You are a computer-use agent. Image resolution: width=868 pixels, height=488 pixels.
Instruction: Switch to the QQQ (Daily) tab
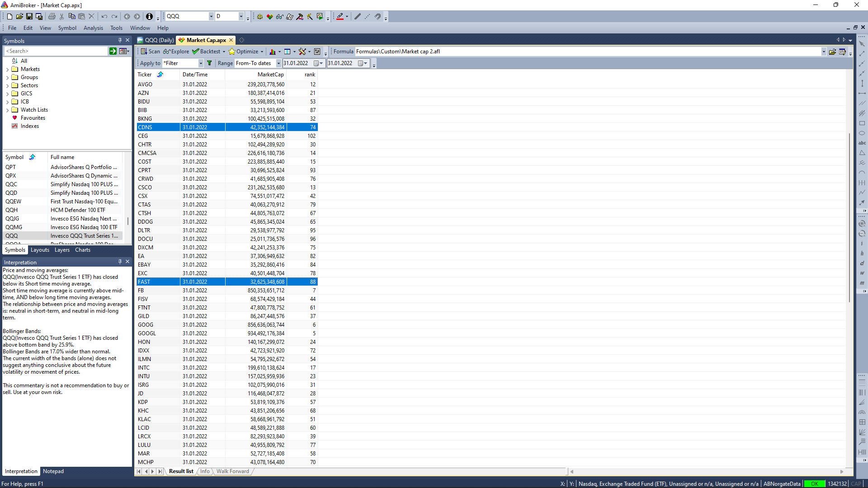(156, 40)
